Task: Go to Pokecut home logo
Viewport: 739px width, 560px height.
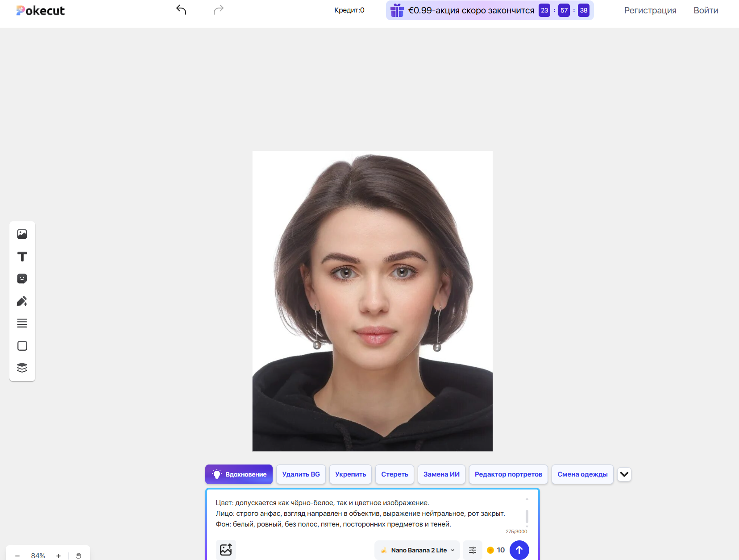Action: tap(41, 10)
